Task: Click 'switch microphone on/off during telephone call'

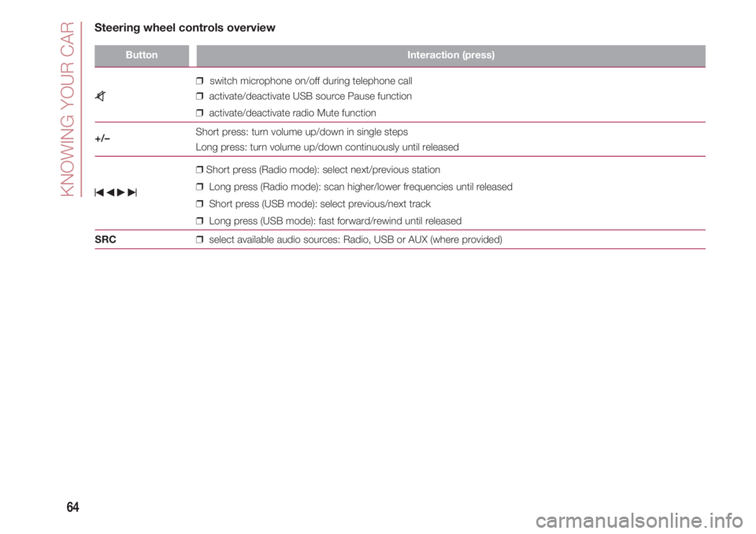Action: click(310, 80)
